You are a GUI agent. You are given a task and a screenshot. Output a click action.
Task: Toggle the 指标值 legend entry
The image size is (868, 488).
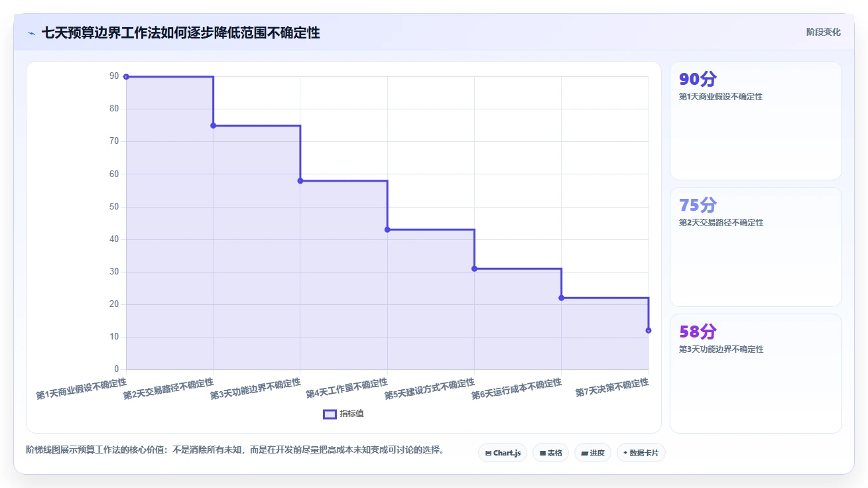(x=343, y=414)
